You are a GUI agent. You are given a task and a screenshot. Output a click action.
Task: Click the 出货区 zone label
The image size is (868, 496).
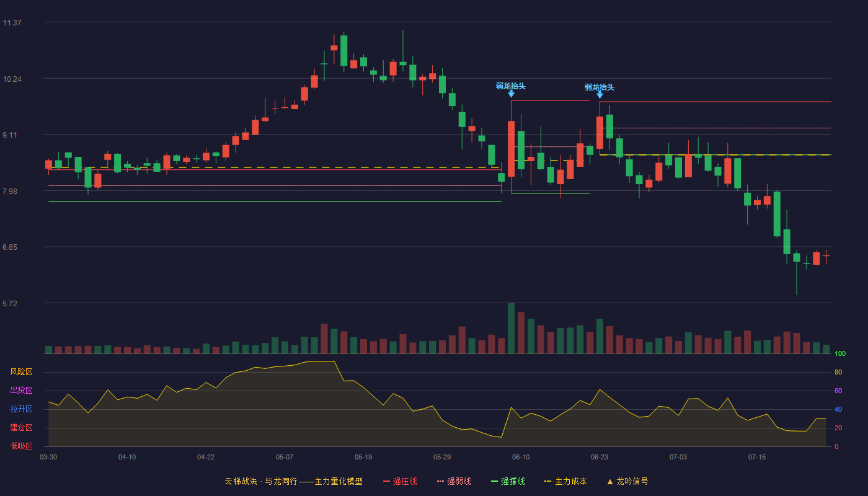pyautogui.click(x=21, y=391)
